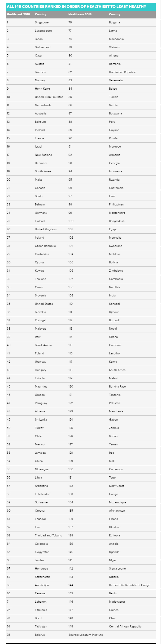161x644 pixels.
Task: Click the Dominican Republic country name
Action: pyautogui.click(x=122, y=72)
